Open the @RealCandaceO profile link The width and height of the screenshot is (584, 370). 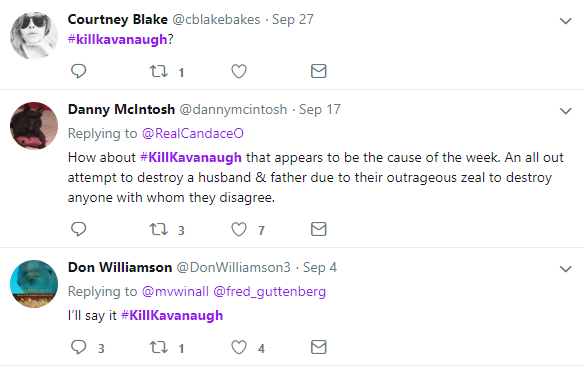tap(193, 133)
